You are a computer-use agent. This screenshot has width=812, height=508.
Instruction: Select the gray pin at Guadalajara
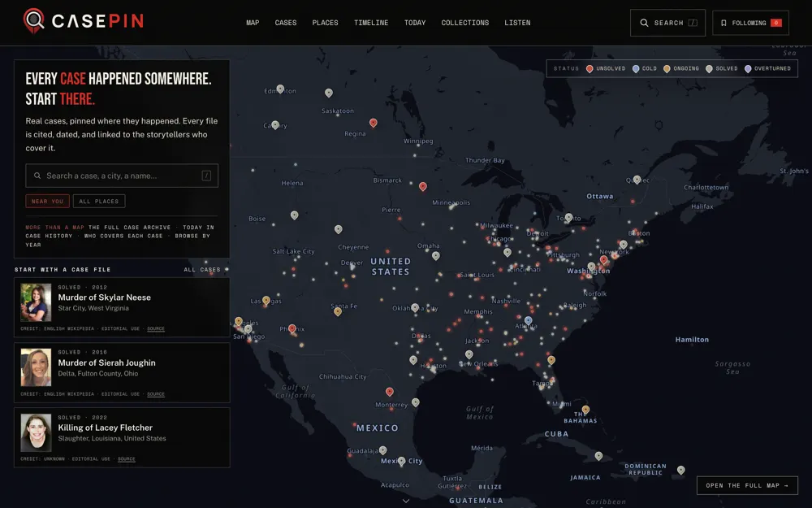tap(382, 450)
